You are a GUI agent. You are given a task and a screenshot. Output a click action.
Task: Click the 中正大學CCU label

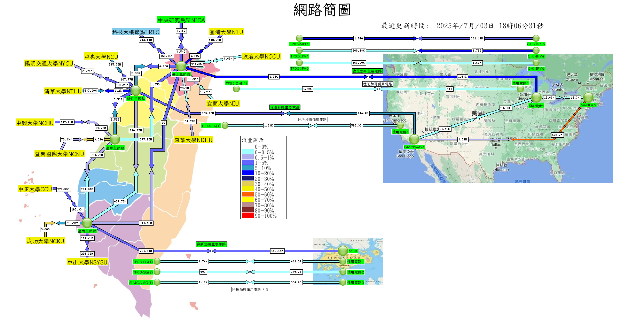pos(35,189)
